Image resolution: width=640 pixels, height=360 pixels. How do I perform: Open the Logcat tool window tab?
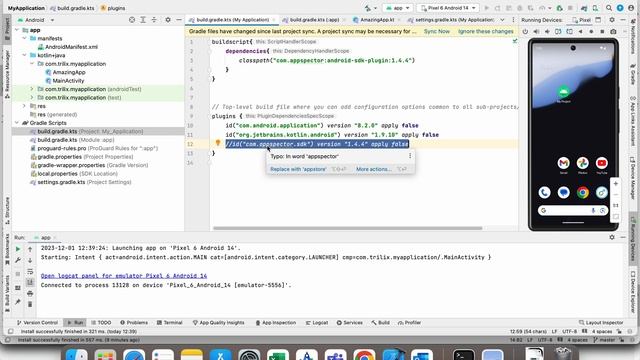click(317, 322)
